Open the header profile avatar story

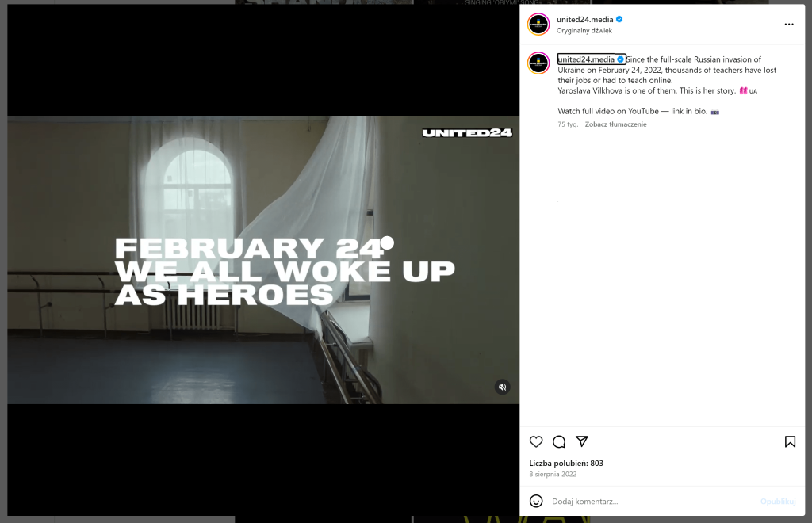coord(538,25)
